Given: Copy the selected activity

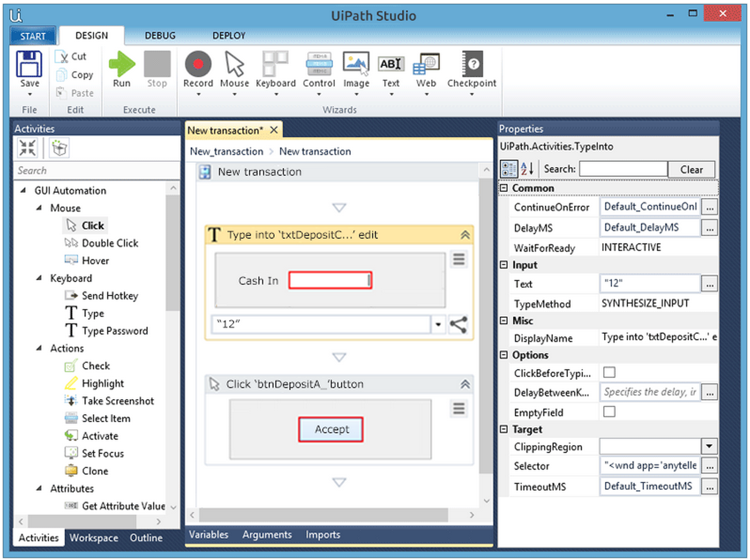Looking at the screenshot, I should [75, 75].
